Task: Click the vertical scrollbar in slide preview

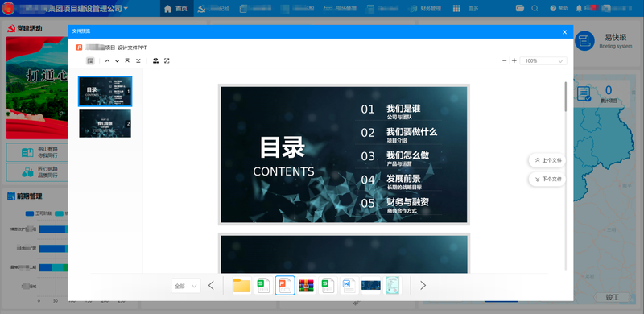Action: pos(566,97)
